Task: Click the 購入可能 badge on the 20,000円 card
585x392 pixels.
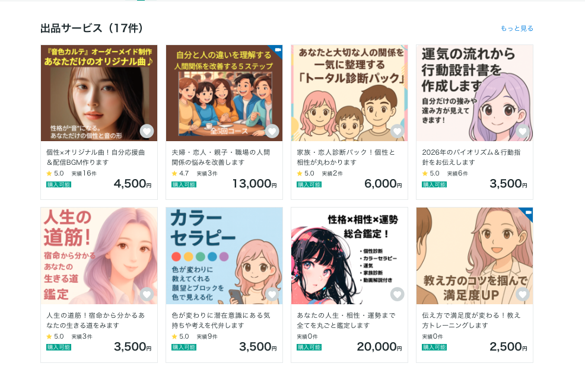Action: tap(309, 348)
